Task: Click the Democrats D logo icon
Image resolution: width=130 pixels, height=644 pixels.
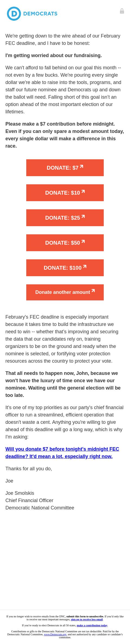Action: (x=14, y=14)
